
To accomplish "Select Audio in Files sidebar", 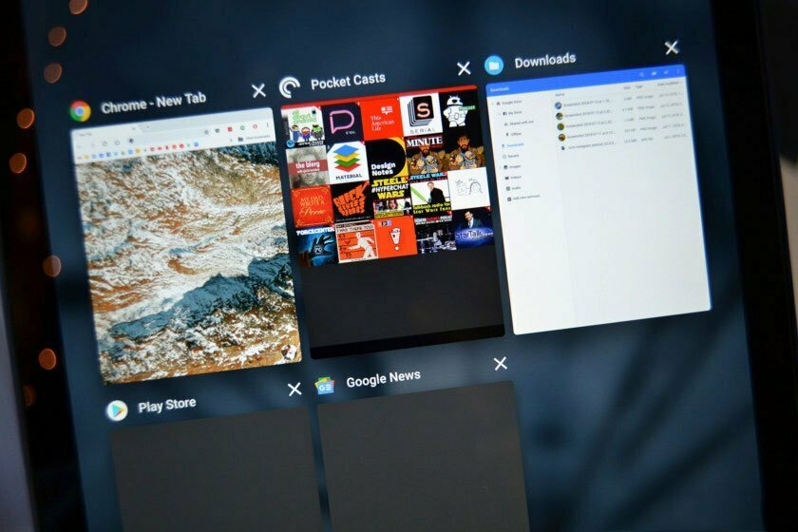I will [513, 188].
